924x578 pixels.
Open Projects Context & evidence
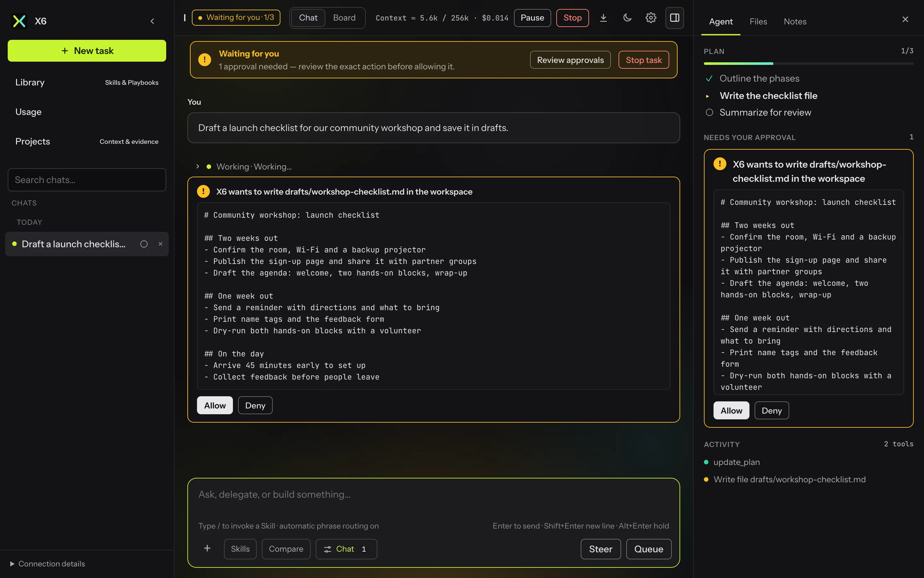pyautogui.click(x=87, y=141)
